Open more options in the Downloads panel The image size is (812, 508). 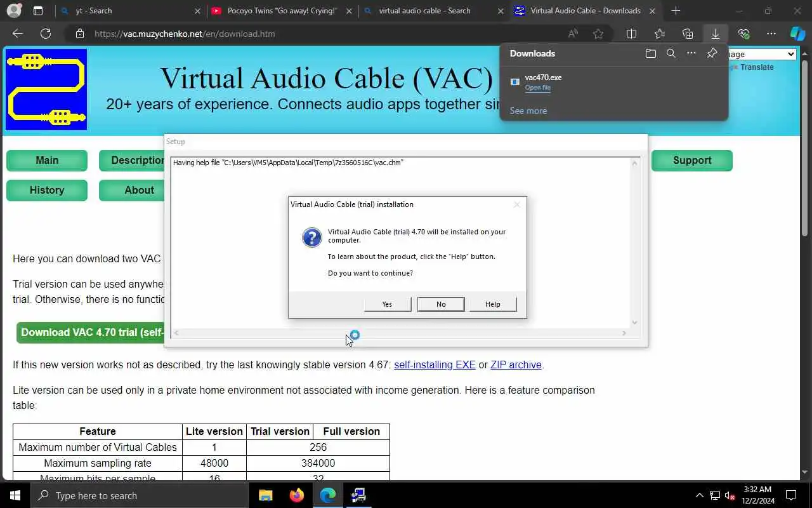[691, 53]
